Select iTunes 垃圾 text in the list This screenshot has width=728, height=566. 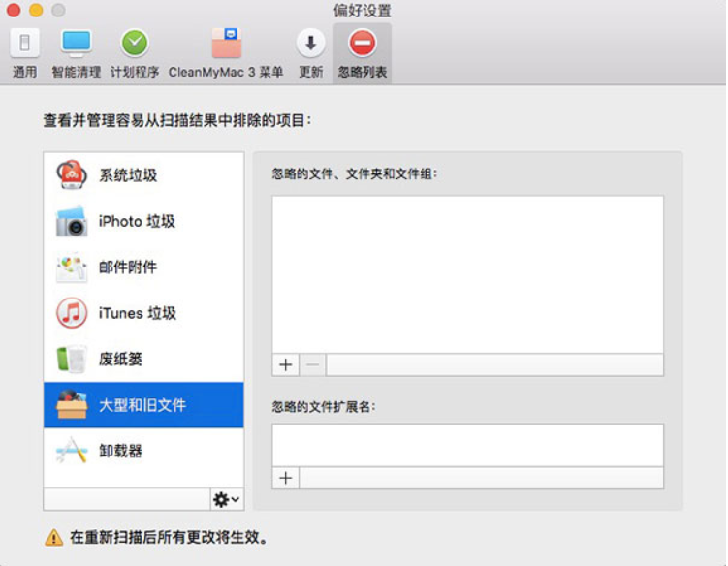138,313
